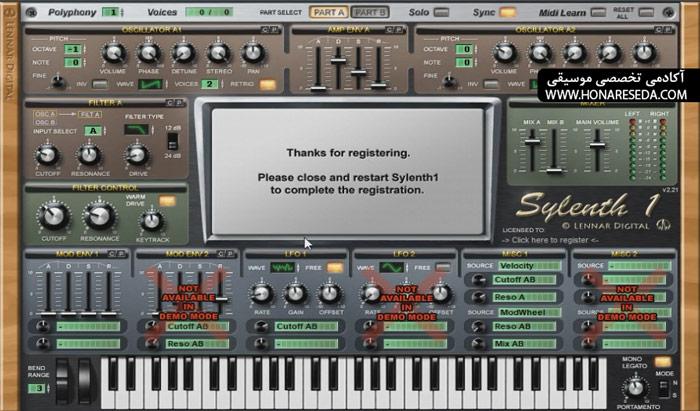Click the round icon right of Reset All
Image resolution: width=700 pixels, height=411 pixels.
point(668,12)
